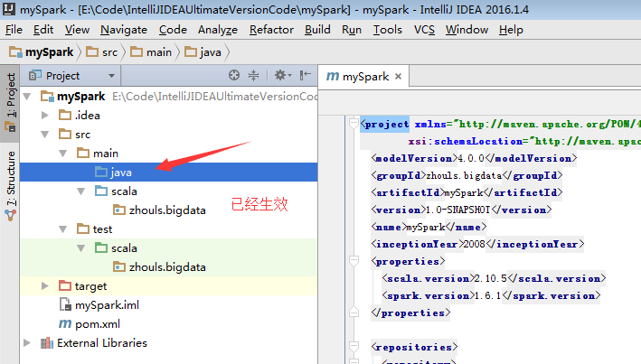Collapse the test folder
This screenshot has height=364, width=641.
pyautogui.click(x=63, y=229)
